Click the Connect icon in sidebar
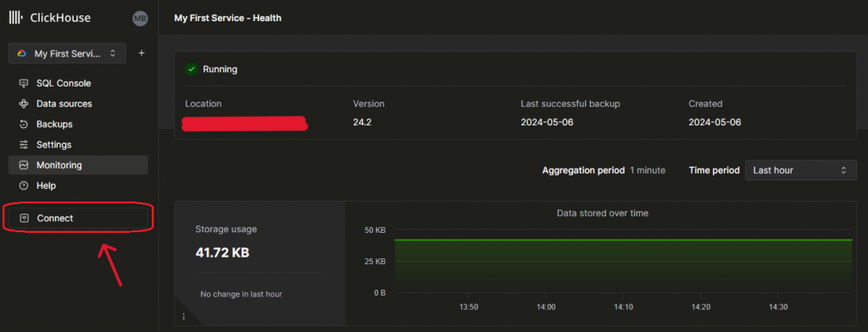 coord(24,219)
